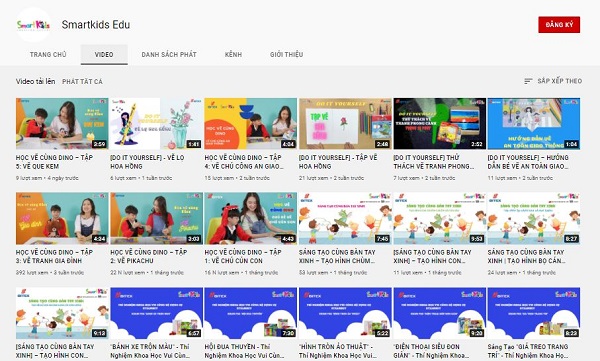Click title SÁNG TẠO CÙNG BÀN TAY XINH | TẠO HÌNH BỌ CÁN
600x361 pixels.
(526, 256)
